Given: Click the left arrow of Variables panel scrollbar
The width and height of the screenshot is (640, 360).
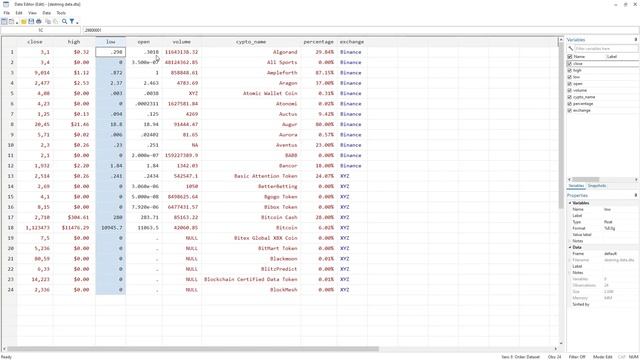Looking at the screenshot, I should tap(569, 180).
